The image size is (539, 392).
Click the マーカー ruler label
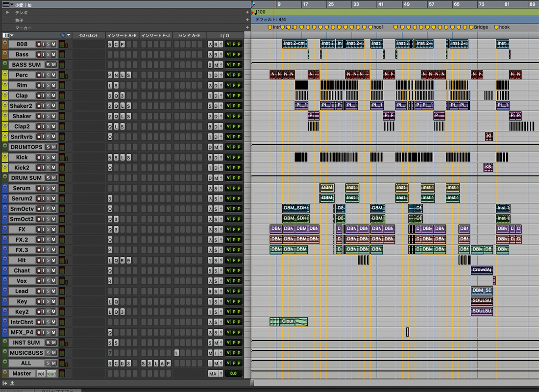coord(24,28)
